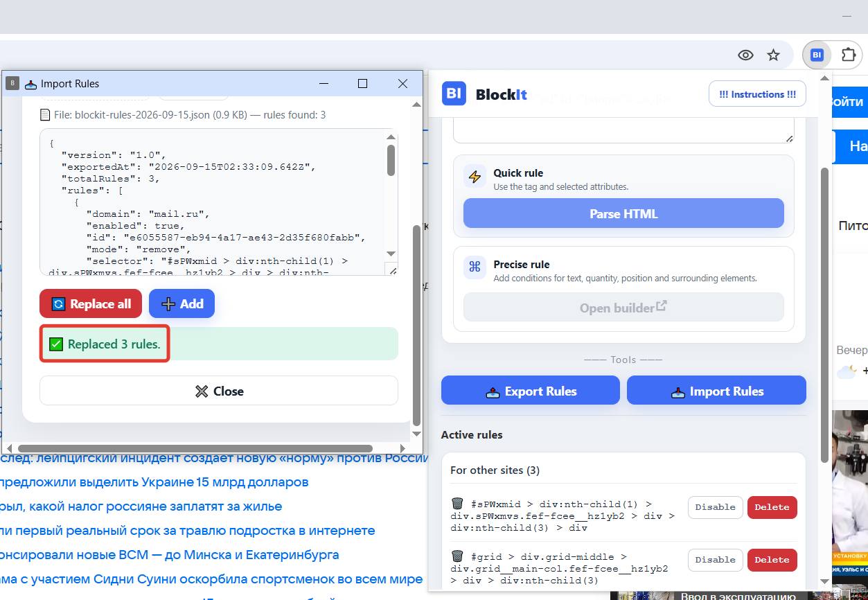Click the green checkmark icon beside Replaced 3 rules

[56, 344]
